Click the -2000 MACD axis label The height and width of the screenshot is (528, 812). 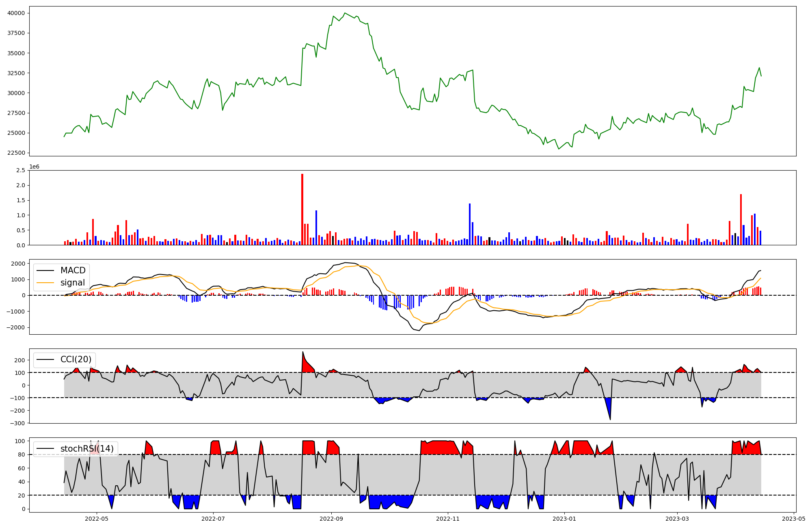[15, 327]
